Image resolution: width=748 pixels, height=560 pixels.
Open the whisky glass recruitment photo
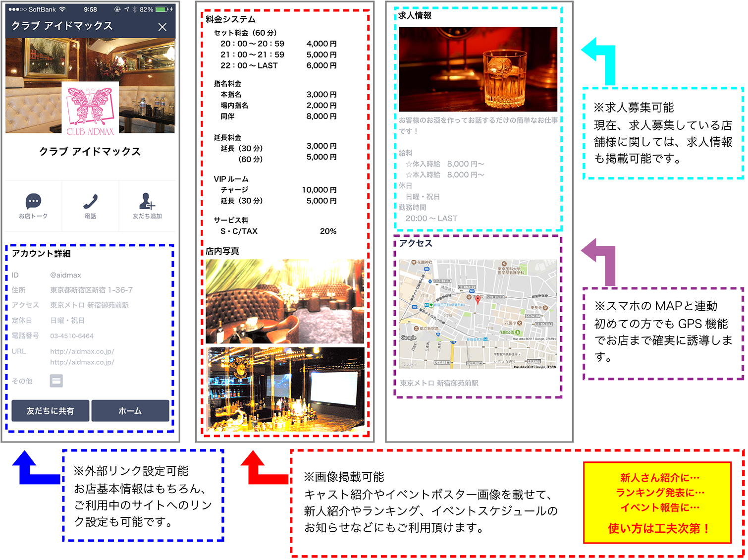(x=478, y=69)
